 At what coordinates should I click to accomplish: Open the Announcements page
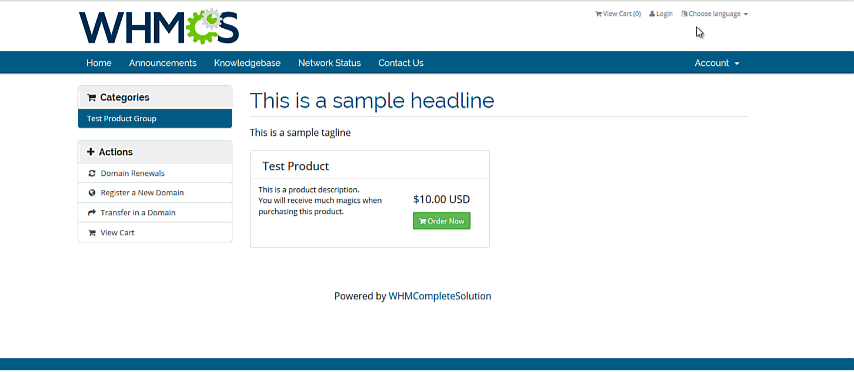click(162, 63)
